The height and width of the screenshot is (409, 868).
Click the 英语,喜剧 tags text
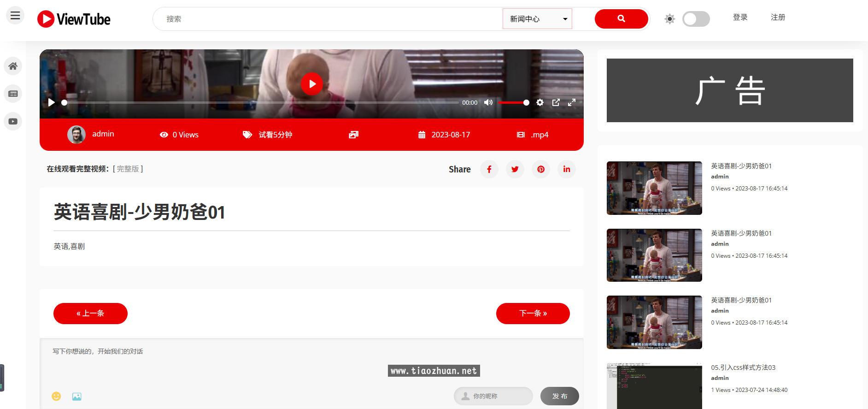click(69, 246)
